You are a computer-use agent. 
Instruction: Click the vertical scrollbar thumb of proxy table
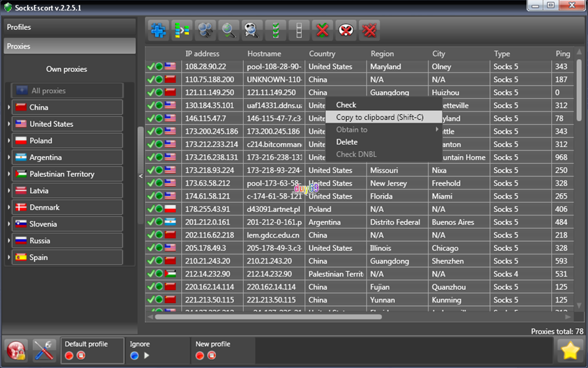[579, 90]
